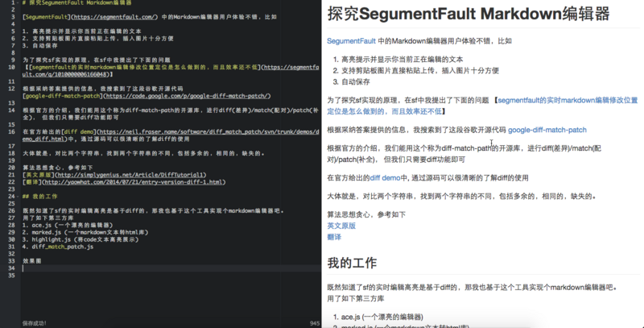Click the 我的工作 heading in preview

tap(352, 263)
